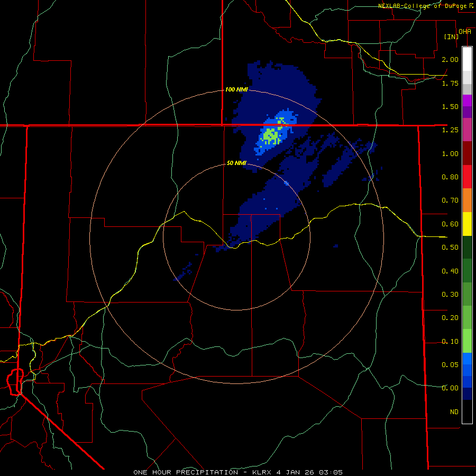Click the 100 NMI range ring label
476x476 pixels.
point(236,89)
